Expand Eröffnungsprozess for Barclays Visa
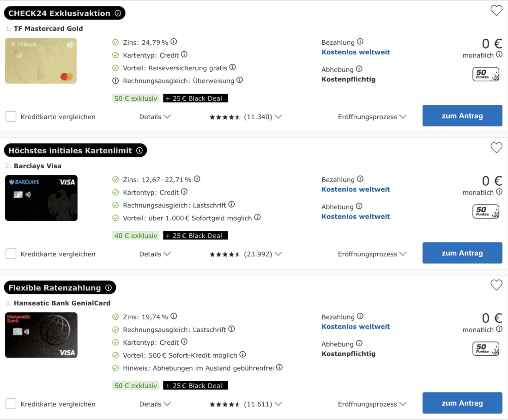The height and width of the screenshot is (420, 508). click(x=372, y=254)
